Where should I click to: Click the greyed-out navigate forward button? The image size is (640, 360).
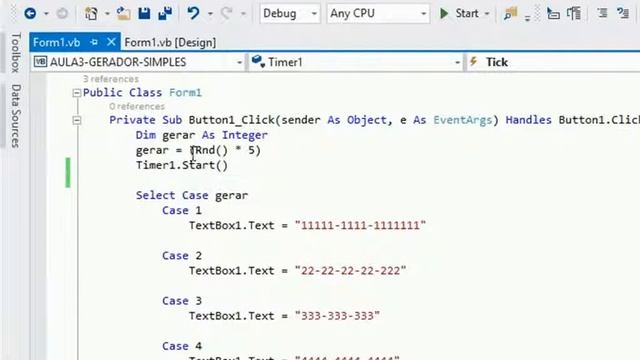pos(62,13)
